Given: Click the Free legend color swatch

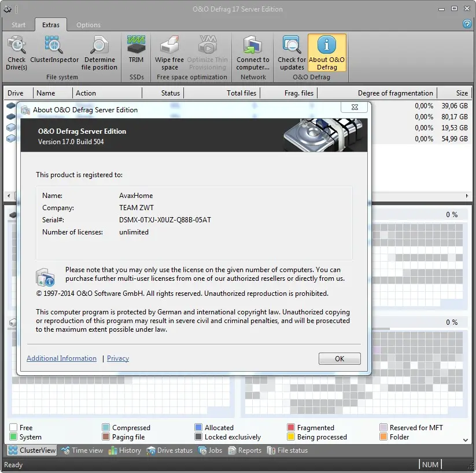Looking at the screenshot, I should (x=13, y=427).
